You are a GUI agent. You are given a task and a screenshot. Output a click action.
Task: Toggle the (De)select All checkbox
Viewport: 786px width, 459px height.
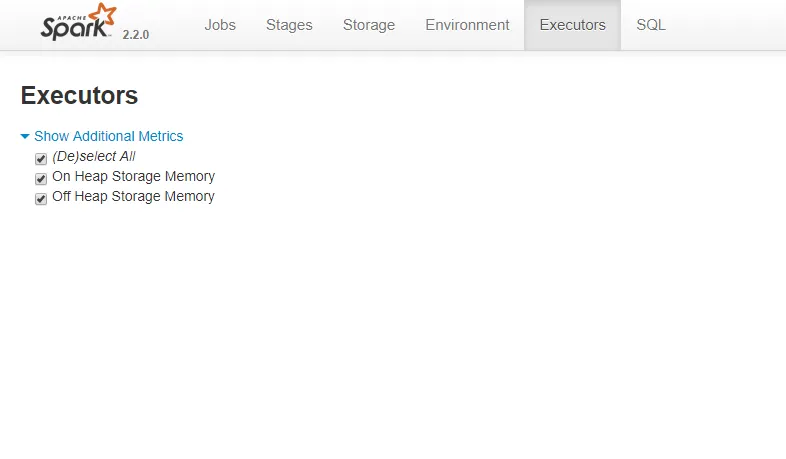[x=41, y=159]
